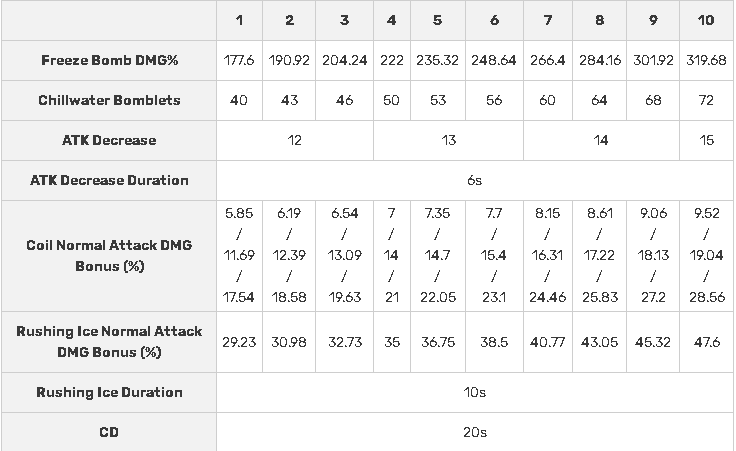
Task: Click the 47.6 Rushing Ice bonus cell
Action: [707, 341]
